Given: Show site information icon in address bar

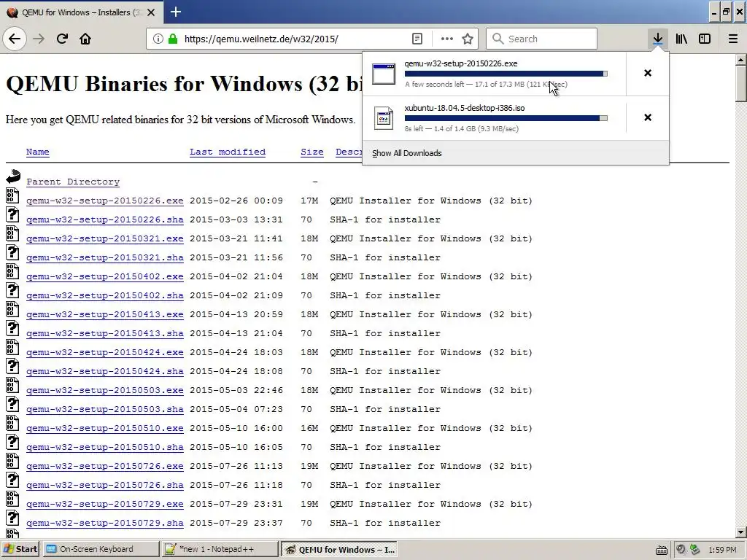Looking at the screenshot, I should [158, 39].
